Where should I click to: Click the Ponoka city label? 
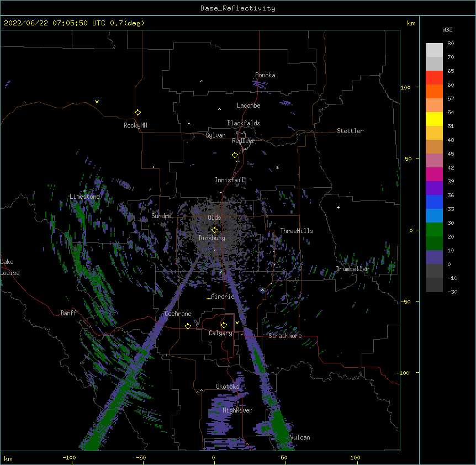pos(265,75)
